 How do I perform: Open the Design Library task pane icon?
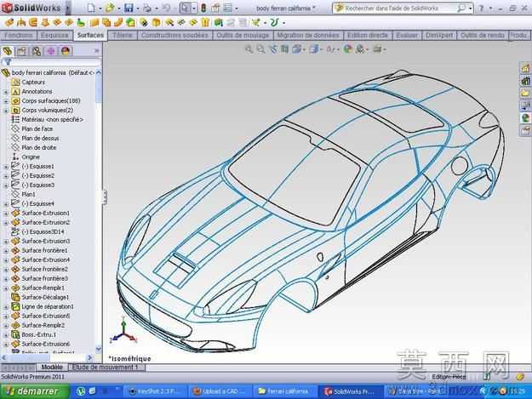pos(525,80)
